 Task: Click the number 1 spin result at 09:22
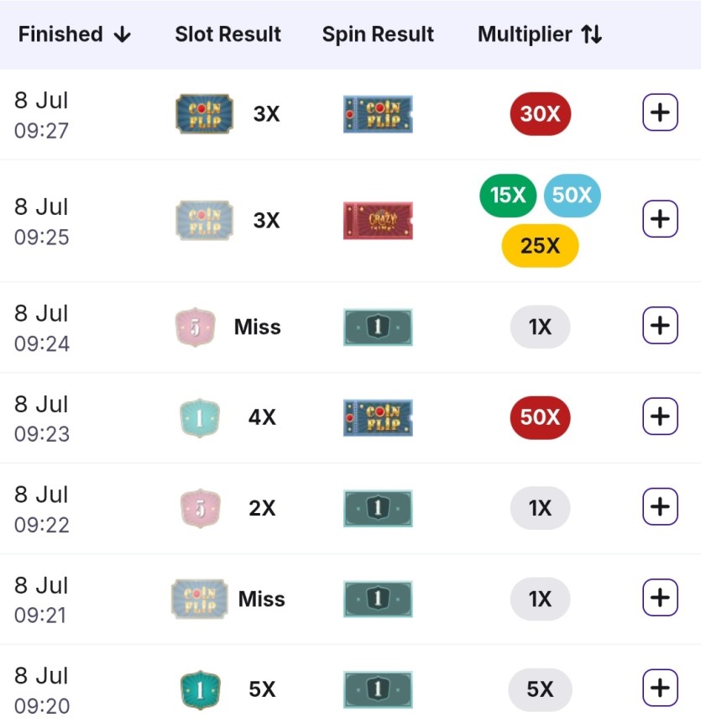point(378,508)
